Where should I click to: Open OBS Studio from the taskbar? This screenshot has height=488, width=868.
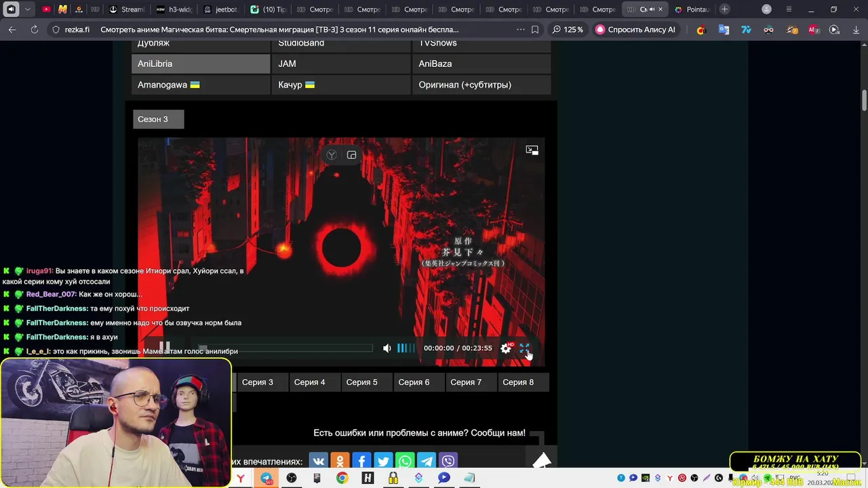click(x=292, y=479)
